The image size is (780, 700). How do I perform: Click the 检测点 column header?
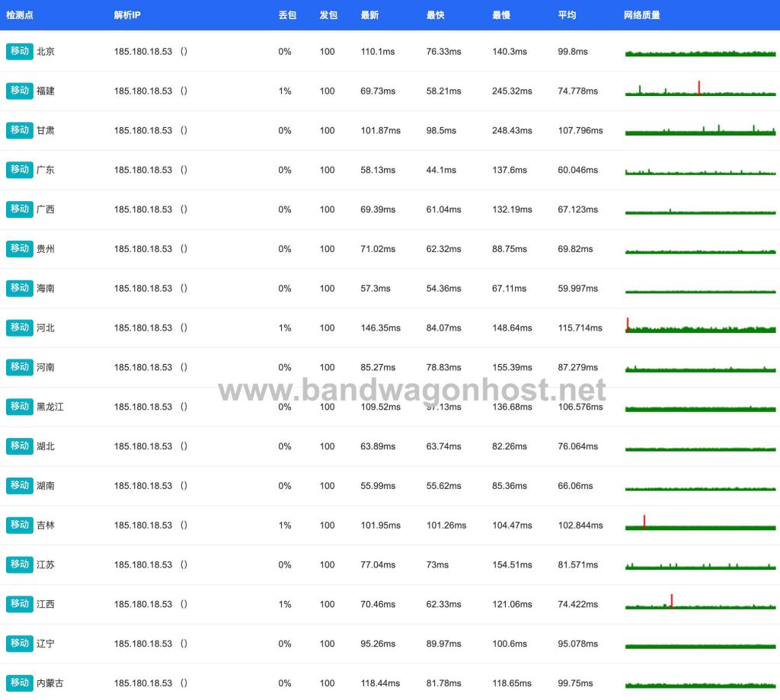click(x=19, y=15)
